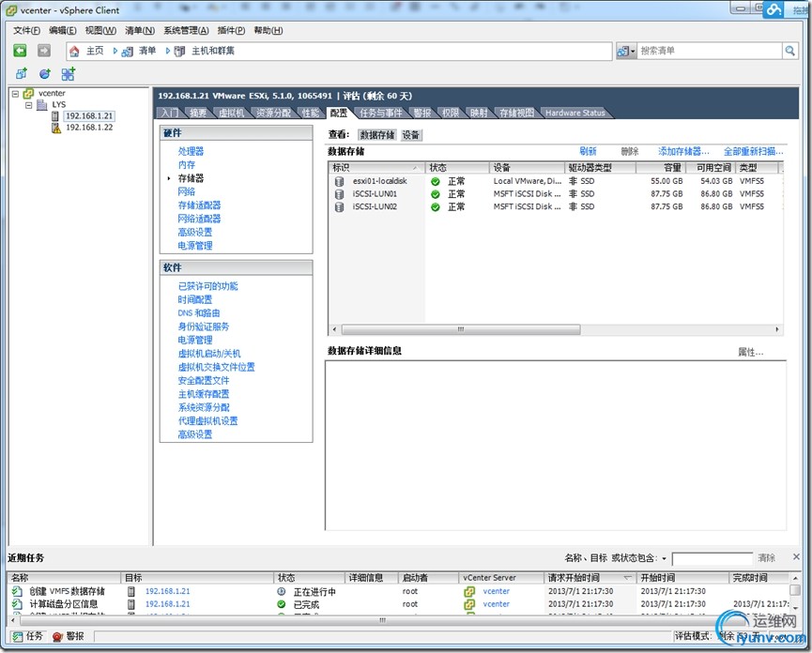Click 全部重新扫描... link
Image resolution: width=812 pixels, height=653 pixels.
coord(754,152)
